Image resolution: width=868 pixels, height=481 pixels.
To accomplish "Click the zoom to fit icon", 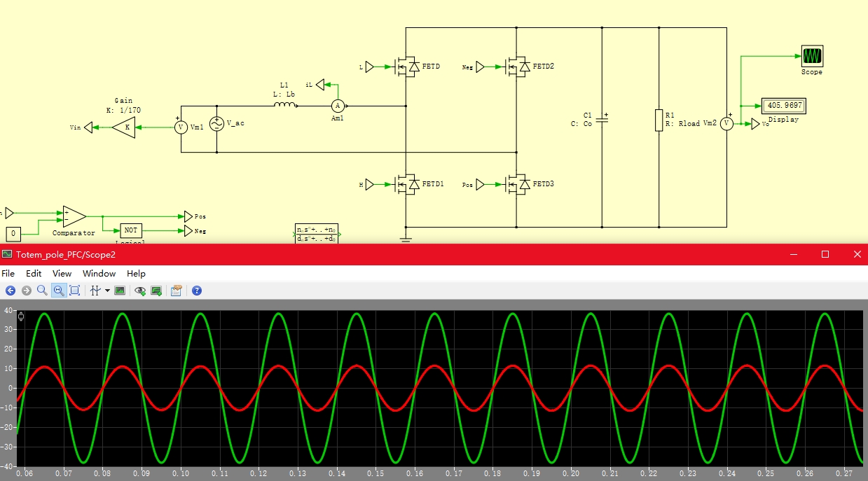I will pyautogui.click(x=74, y=291).
